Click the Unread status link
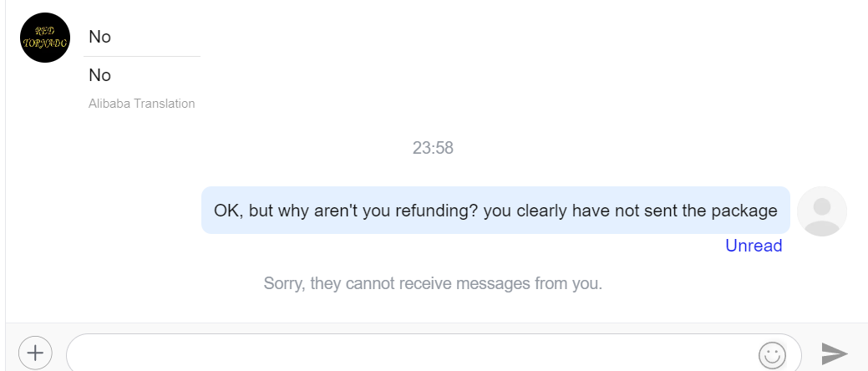The height and width of the screenshot is (371, 868). pyautogui.click(x=754, y=246)
